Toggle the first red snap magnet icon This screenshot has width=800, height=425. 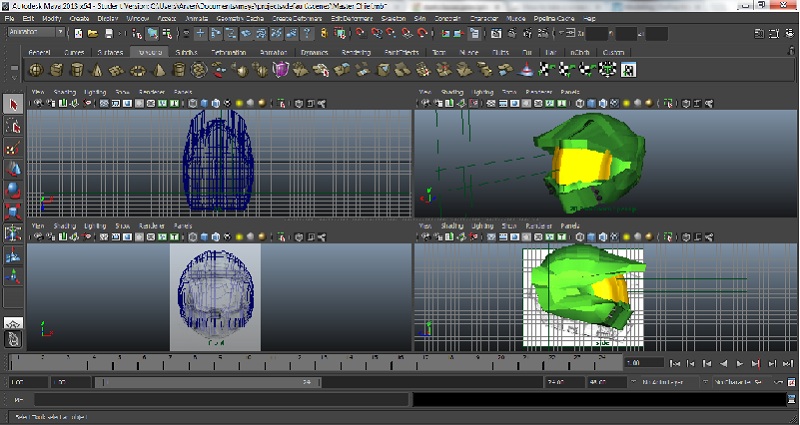click(361, 34)
